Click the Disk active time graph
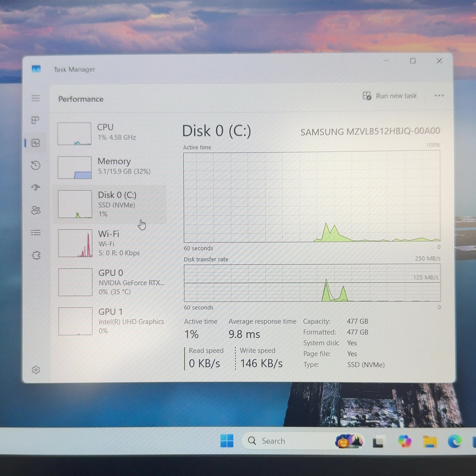 pyautogui.click(x=312, y=197)
